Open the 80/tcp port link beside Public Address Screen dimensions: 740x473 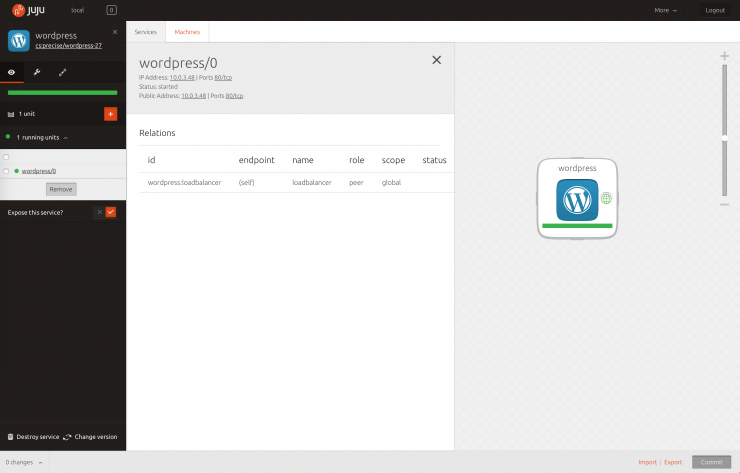click(235, 95)
